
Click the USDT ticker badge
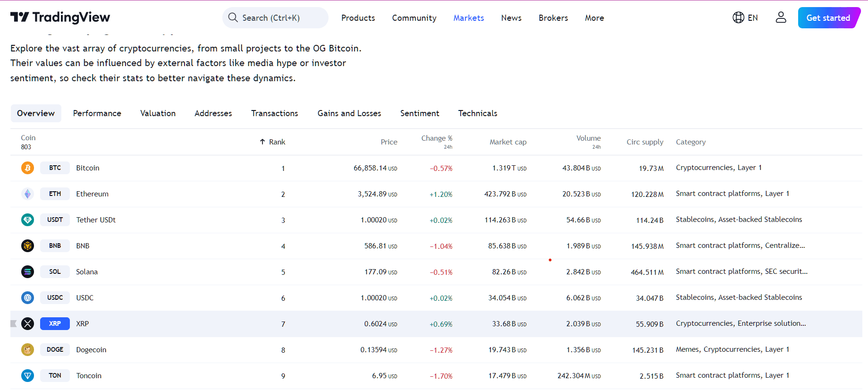(x=55, y=220)
